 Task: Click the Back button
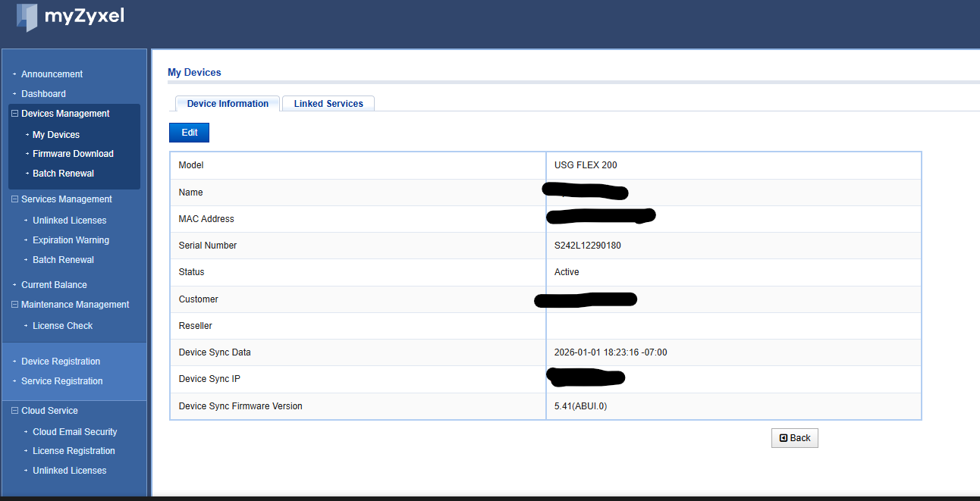coord(795,438)
